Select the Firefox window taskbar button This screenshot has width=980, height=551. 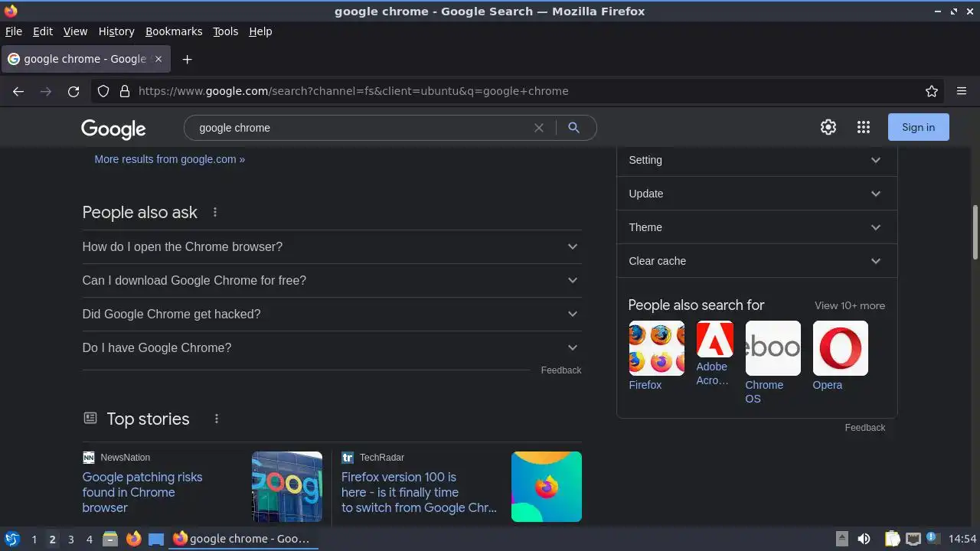click(x=243, y=539)
